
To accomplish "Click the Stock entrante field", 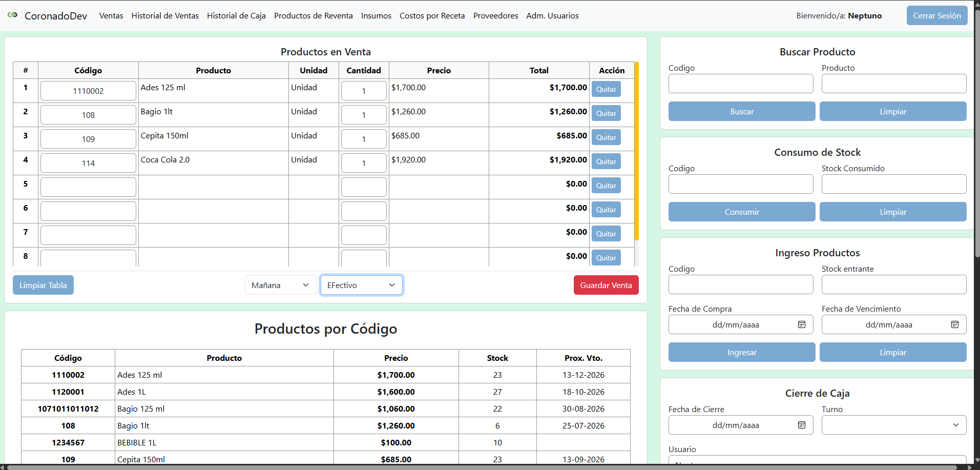I will (x=894, y=284).
